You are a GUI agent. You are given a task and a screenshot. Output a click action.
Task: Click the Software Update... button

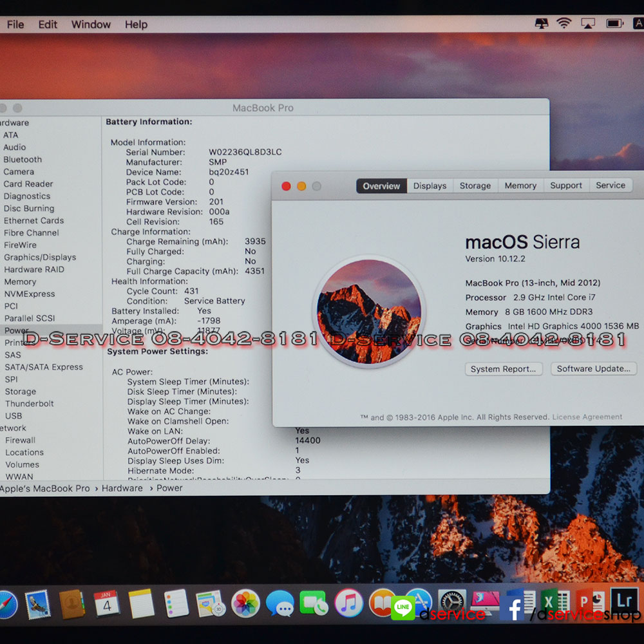(x=594, y=368)
